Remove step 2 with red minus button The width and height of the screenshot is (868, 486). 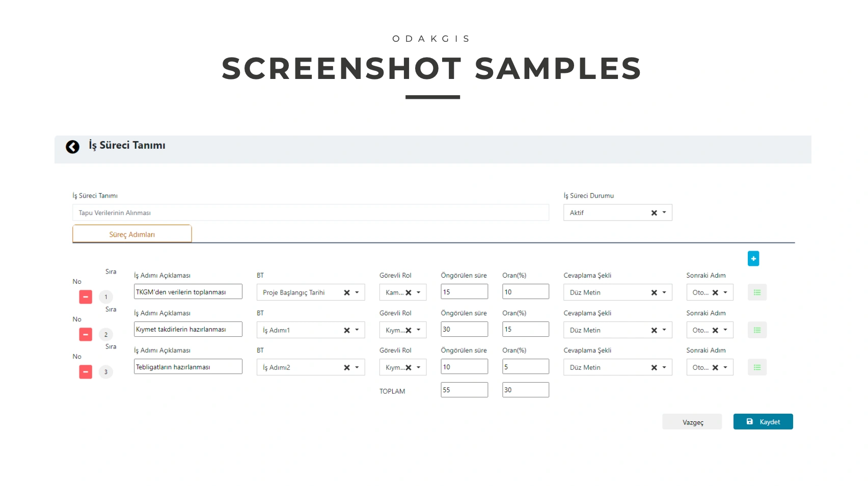pos(86,335)
